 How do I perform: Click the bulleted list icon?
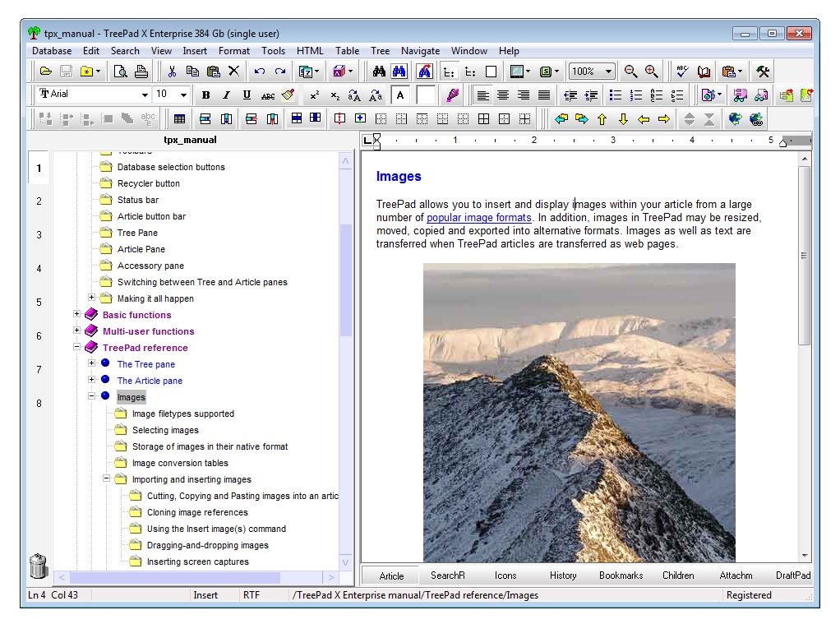point(616,95)
